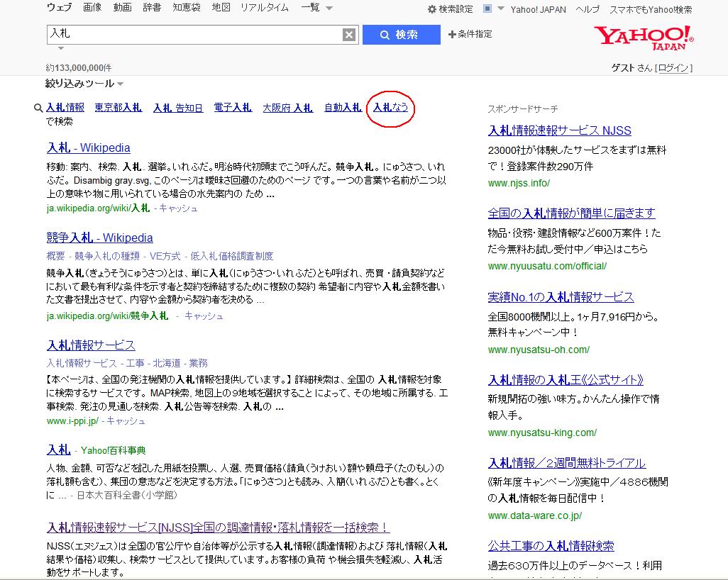Click the www.data-ware.co.jp/ URL text
The image size is (728, 580).
click(535, 516)
